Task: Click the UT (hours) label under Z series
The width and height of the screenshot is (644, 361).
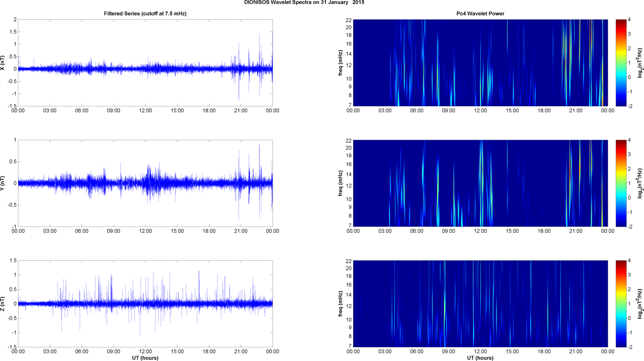Action: (x=145, y=358)
